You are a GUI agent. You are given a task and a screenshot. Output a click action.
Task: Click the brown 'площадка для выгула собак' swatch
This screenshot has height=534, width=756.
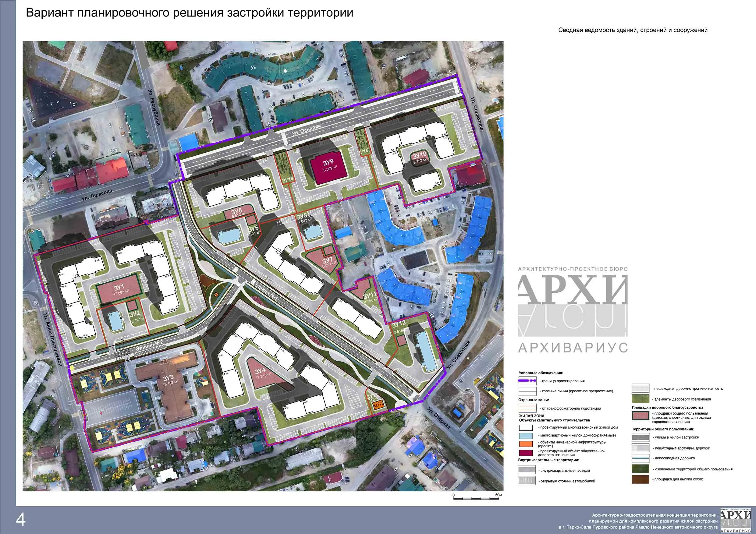(x=641, y=479)
